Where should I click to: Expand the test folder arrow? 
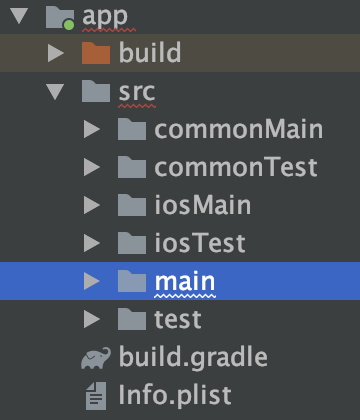(x=92, y=319)
